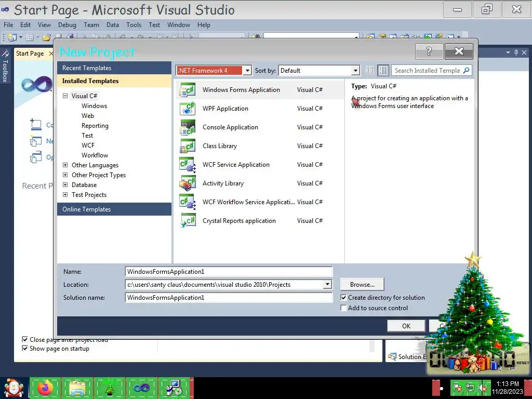Click the 1:13 PM taskbar clock
The image size is (532, 399).
click(x=508, y=384)
